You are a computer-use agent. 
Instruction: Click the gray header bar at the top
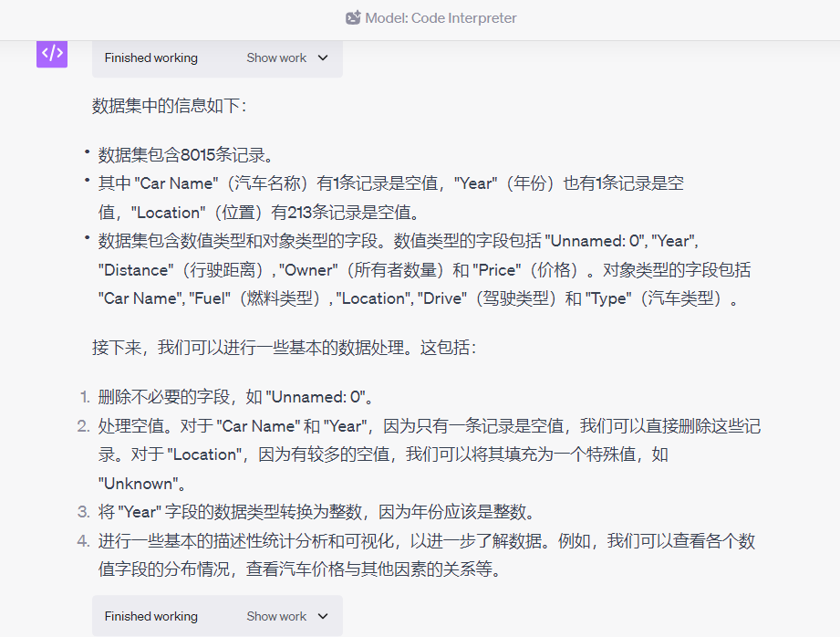point(420,18)
